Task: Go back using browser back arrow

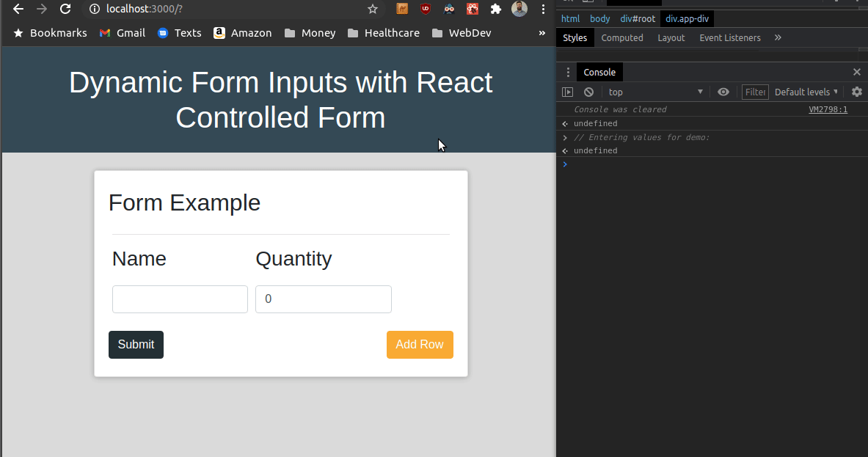Action: 18,9
